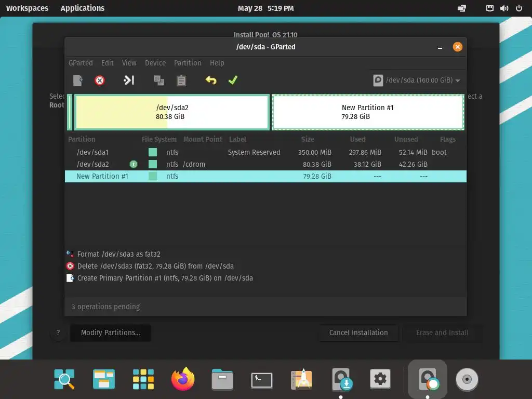Click the Size column header
This screenshot has height=399, width=532.
click(x=308, y=139)
